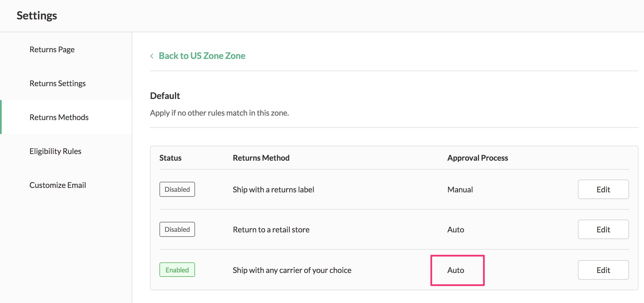The width and height of the screenshot is (644, 303).
Task: Open Returns Page in sidebar
Action: click(x=52, y=49)
